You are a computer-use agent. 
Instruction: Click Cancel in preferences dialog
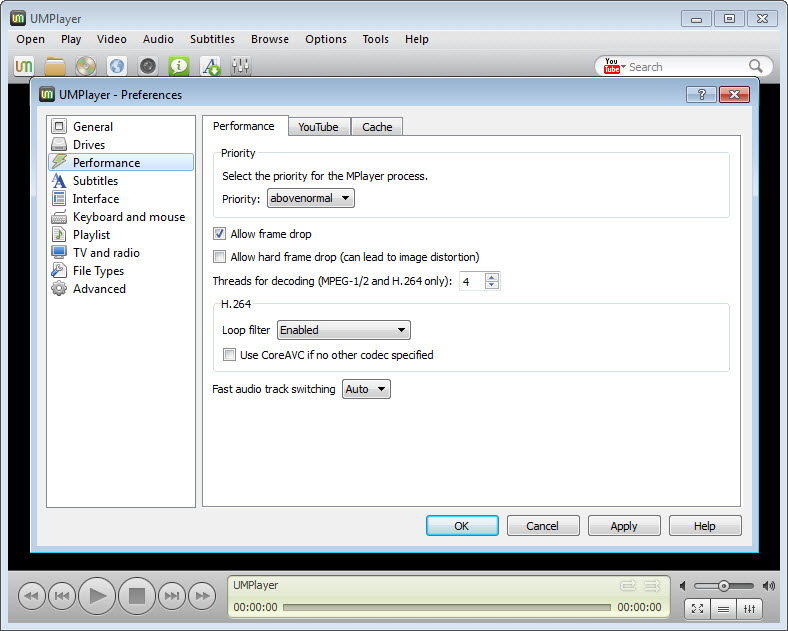point(543,525)
